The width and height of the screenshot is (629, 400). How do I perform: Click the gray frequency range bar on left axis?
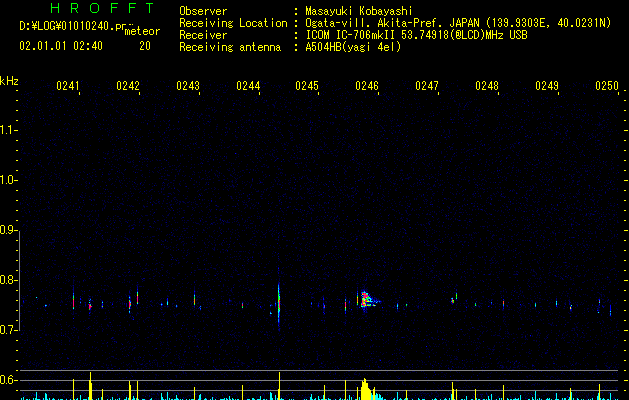pyautogui.click(x=19, y=280)
